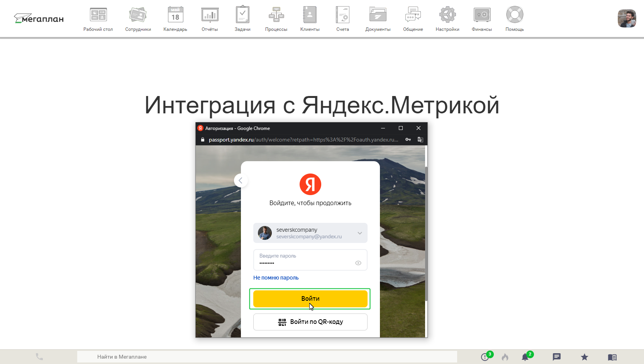
Task: Open the Счета invoices icon
Action: (x=342, y=15)
